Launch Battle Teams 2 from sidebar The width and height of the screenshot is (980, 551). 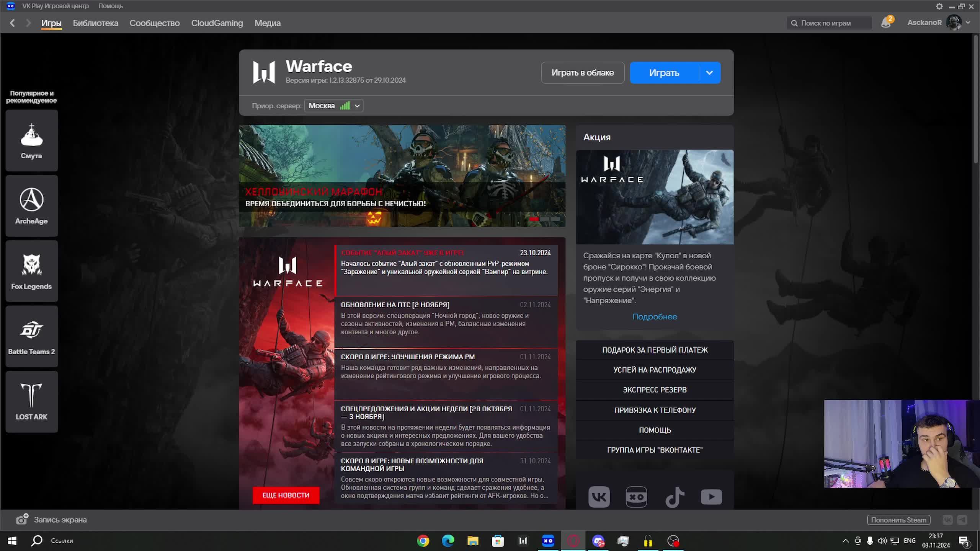click(x=31, y=336)
